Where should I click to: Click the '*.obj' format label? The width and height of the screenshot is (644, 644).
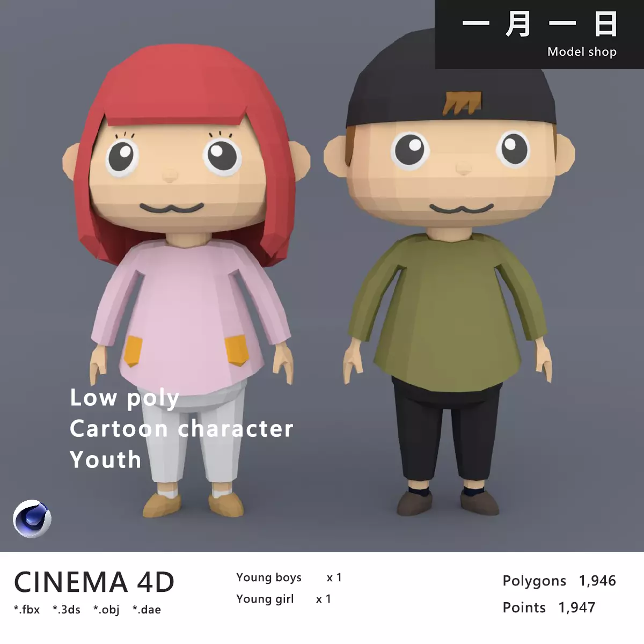(x=106, y=610)
